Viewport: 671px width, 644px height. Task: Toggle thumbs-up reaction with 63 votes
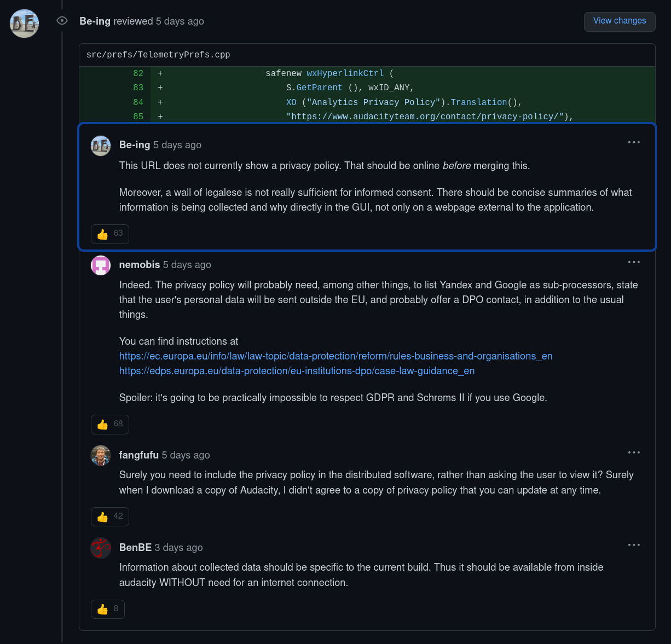coord(110,234)
